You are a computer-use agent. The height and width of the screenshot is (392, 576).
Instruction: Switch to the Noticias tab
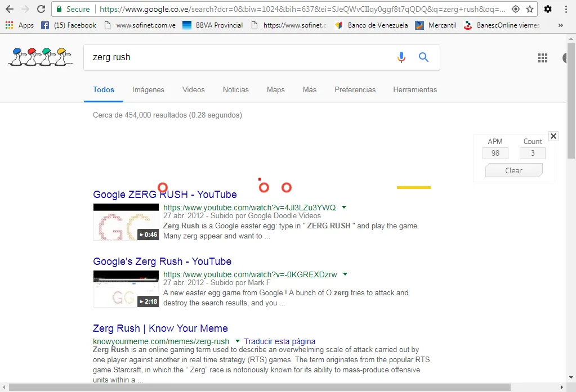tap(235, 89)
